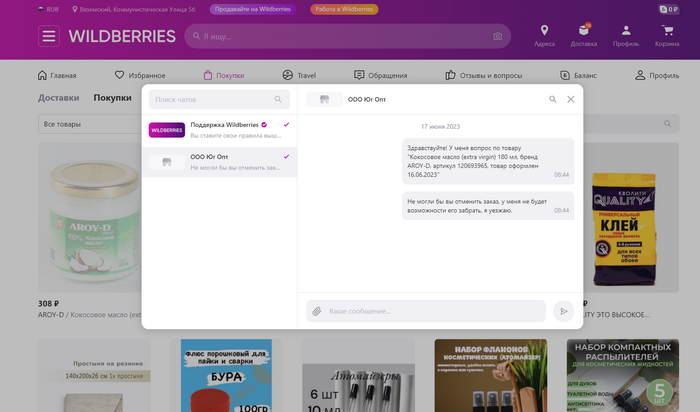Switch to Доставки section
The height and width of the screenshot is (412, 700).
tap(58, 98)
